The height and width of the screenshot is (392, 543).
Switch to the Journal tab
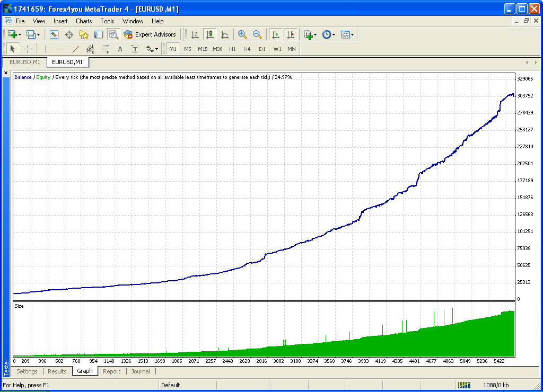tap(141, 371)
